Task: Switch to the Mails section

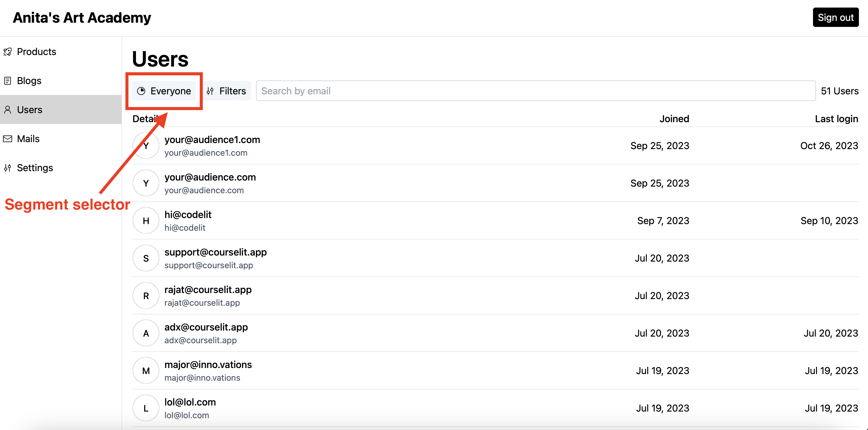Action: (x=28, y=138)
